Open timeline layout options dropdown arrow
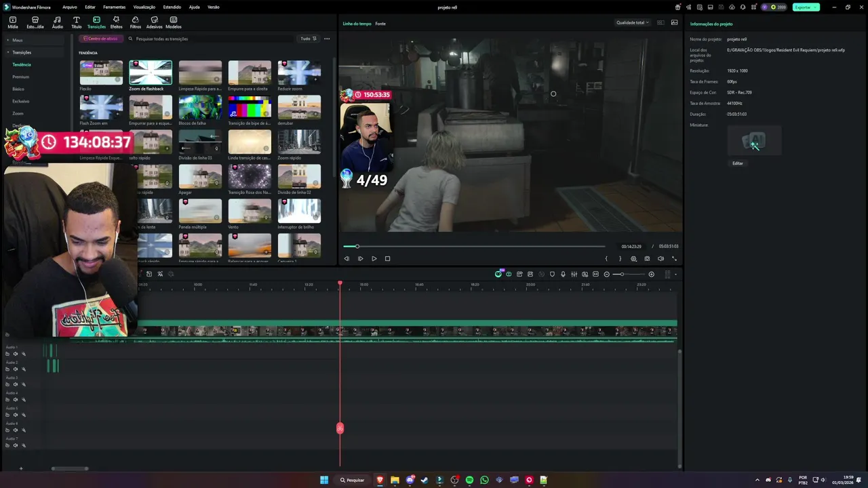 click(x=675, y=274)
